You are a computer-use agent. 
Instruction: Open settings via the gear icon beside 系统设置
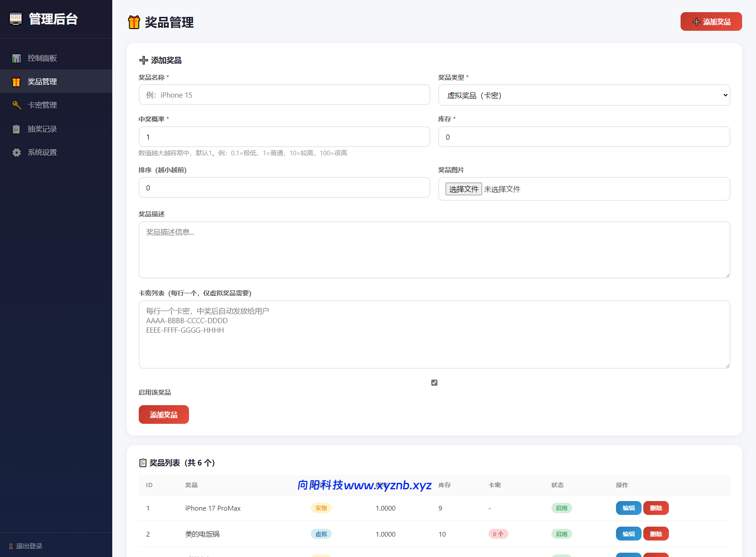(16, 152)
